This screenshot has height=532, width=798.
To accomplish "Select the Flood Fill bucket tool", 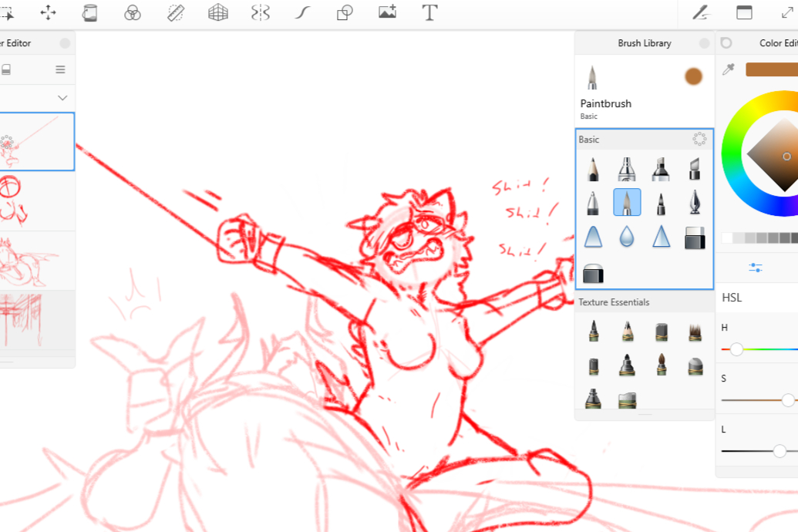I will coord(90,12).
